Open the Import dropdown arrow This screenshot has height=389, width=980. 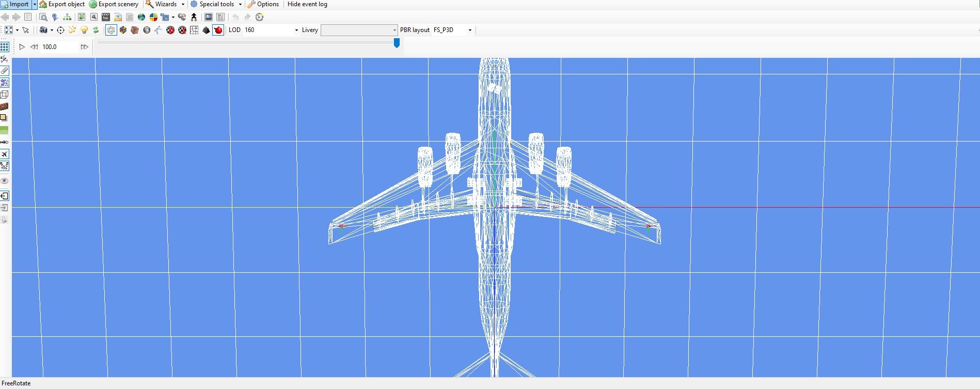click(35, 4)
